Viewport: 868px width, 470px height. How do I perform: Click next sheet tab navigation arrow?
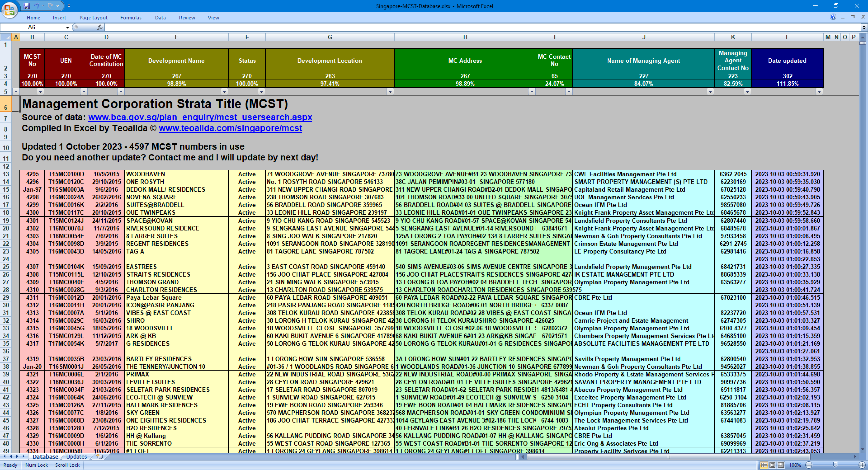coord(17,456)
